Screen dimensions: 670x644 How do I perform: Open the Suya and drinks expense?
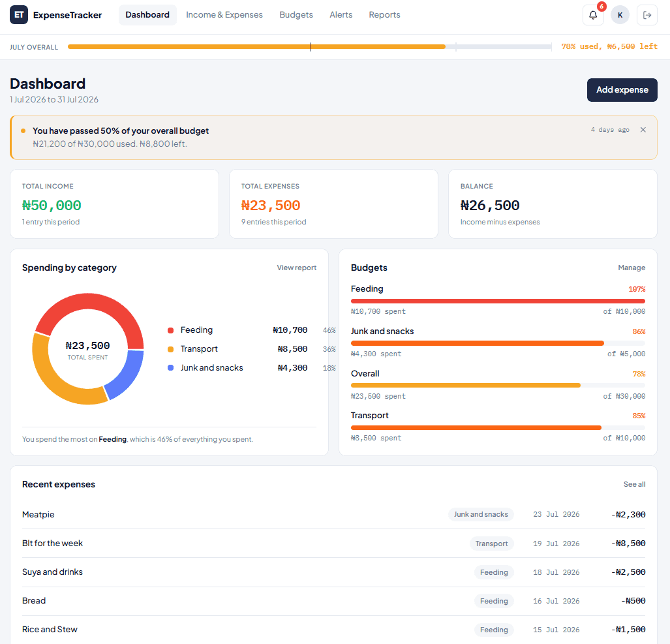tap(334, 572)
